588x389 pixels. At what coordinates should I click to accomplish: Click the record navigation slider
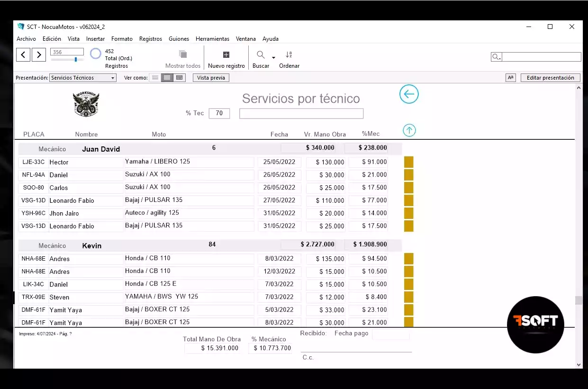[x=67, y=60]
